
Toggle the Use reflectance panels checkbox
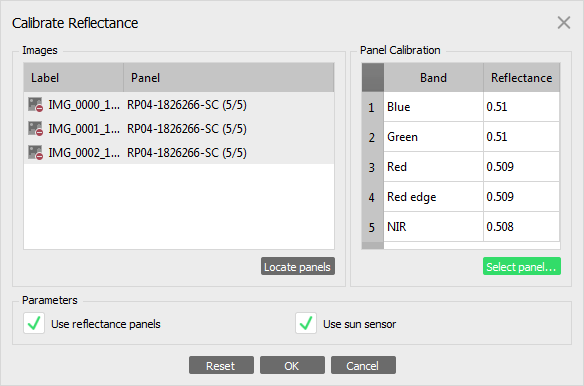[x=34, y=323]
